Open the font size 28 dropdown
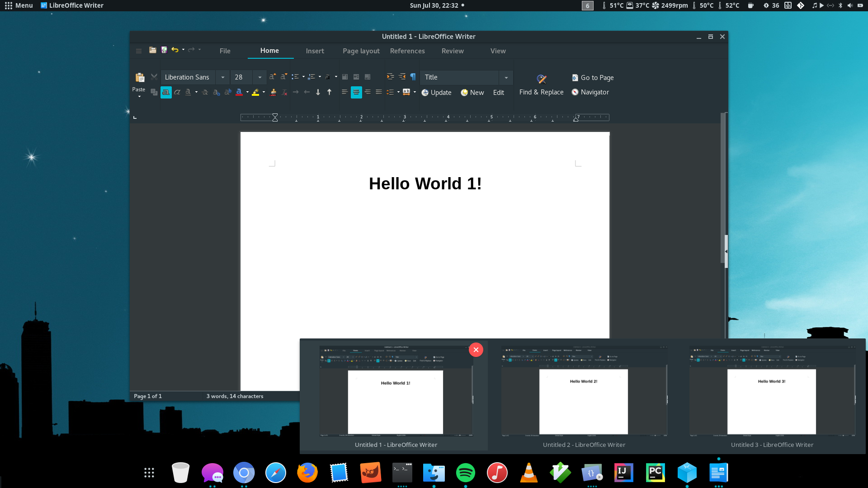This screenshot has height=488, width=868. [x=259, y=77]
